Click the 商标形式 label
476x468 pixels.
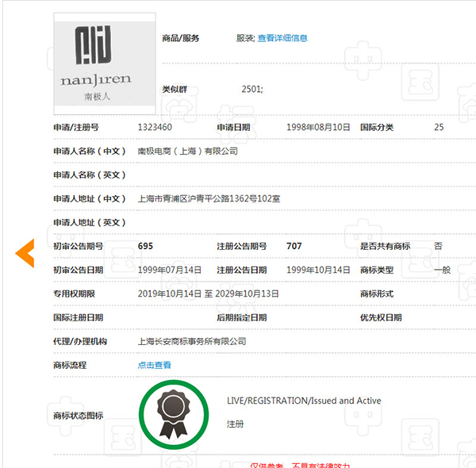pos(377,293)
